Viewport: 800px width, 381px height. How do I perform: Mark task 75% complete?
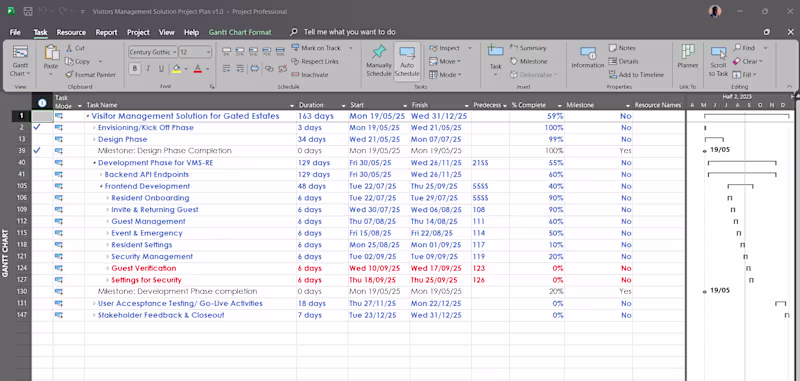click(267, 51)
